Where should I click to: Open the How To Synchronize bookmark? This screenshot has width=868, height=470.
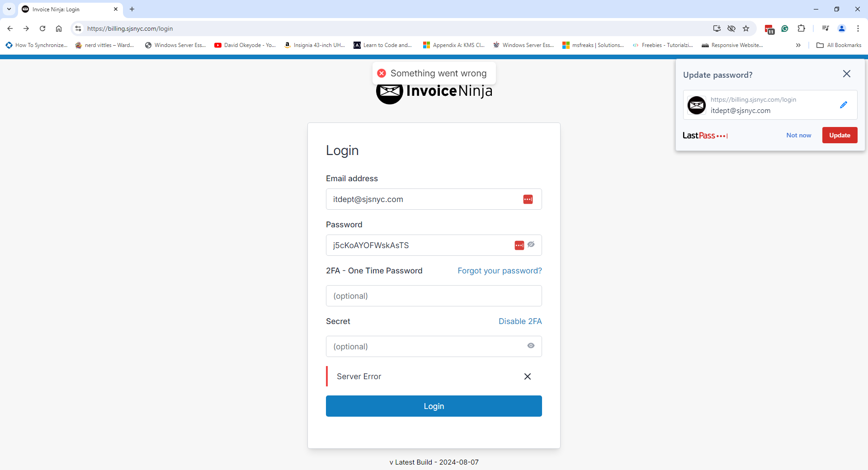37,45
